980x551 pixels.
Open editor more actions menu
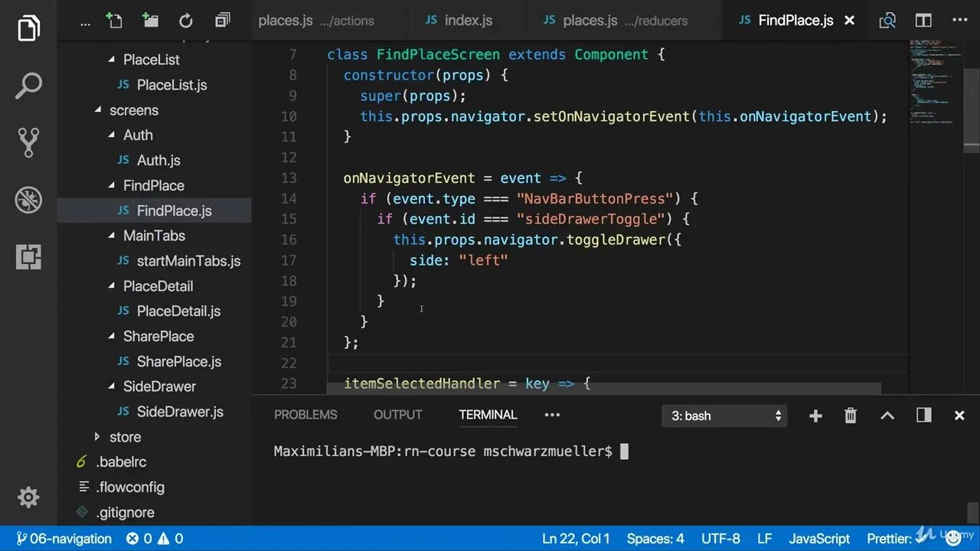(x=959, y=21)
